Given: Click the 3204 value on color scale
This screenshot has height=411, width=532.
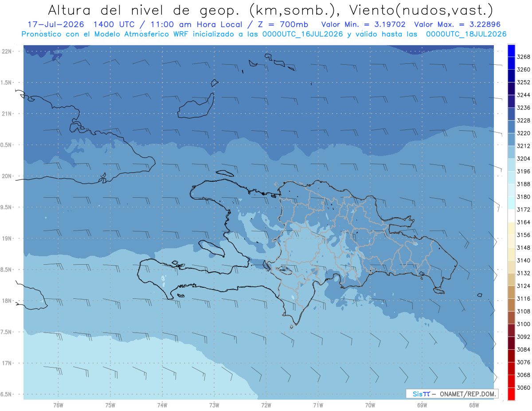Looking at the screenshot, I should pos(523,159).
